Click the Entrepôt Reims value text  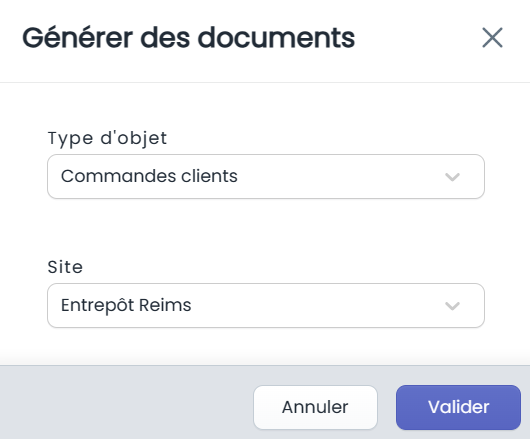tap(126, 305)
